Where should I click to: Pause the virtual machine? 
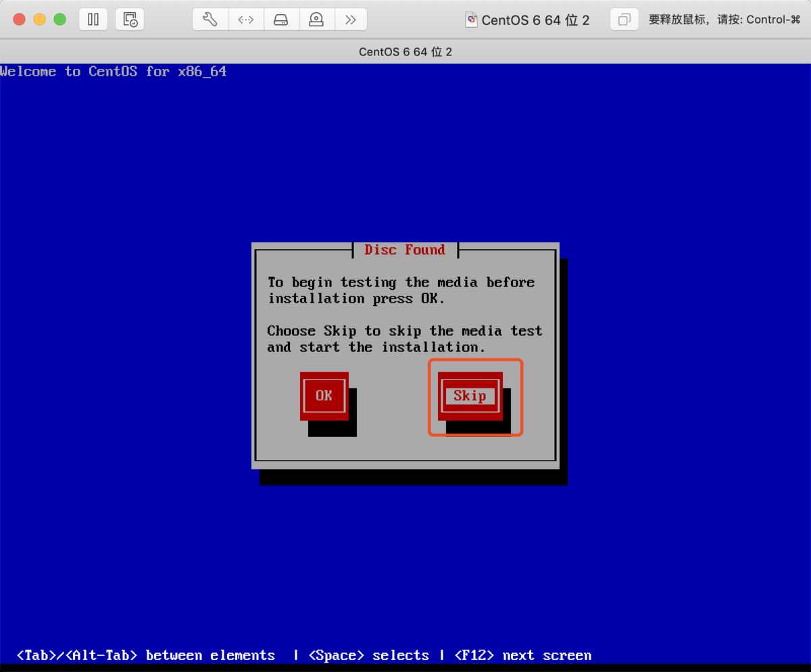(93, 20)
